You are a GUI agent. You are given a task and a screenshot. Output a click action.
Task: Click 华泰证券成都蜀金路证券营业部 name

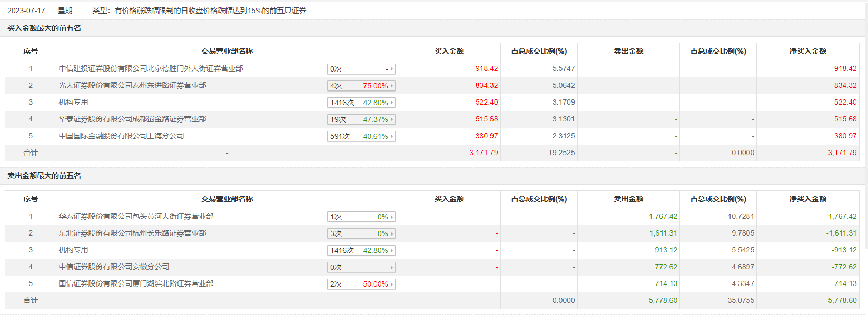tap(132, 119)
